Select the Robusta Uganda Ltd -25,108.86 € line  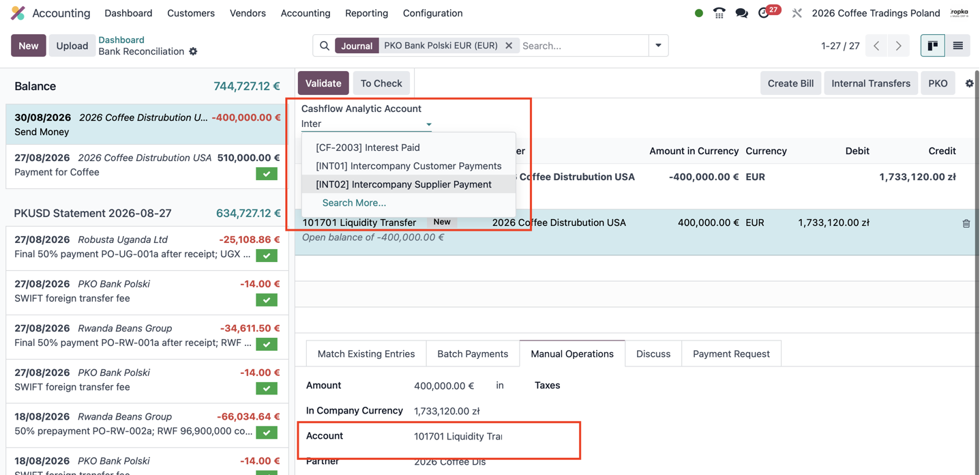tap(147, 247)
